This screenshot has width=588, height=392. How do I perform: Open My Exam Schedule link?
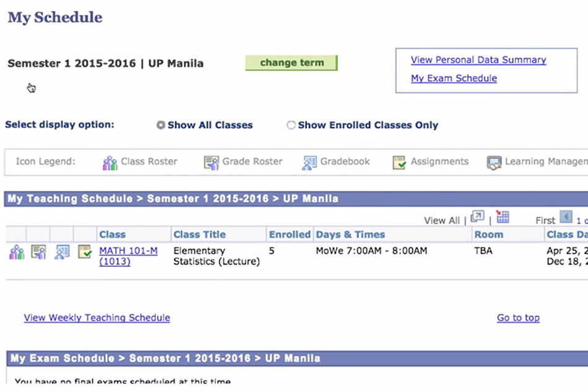(454, 78)
